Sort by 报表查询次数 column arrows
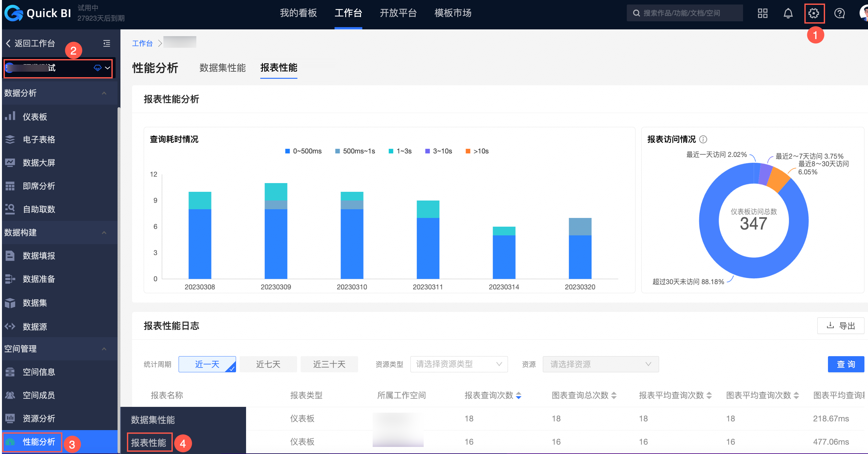The height and width of the screenshot is (454, 868). (x=519, y=395)
